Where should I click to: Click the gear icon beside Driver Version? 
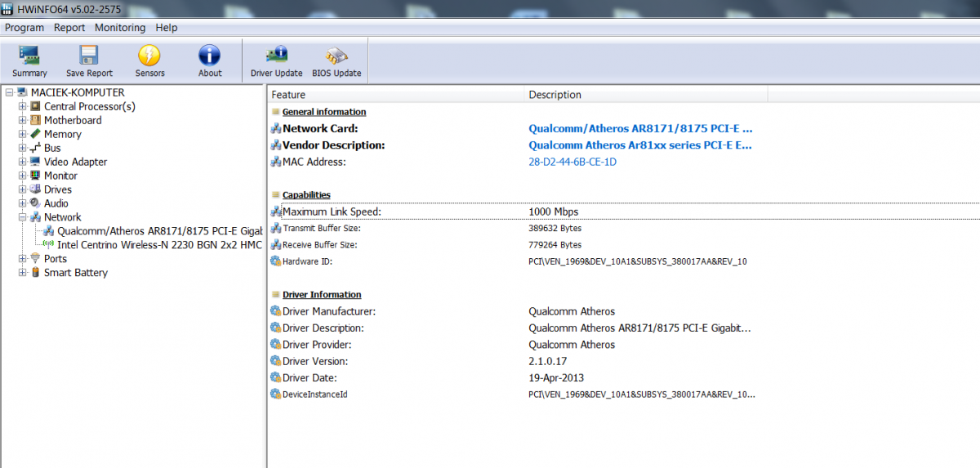276,361
